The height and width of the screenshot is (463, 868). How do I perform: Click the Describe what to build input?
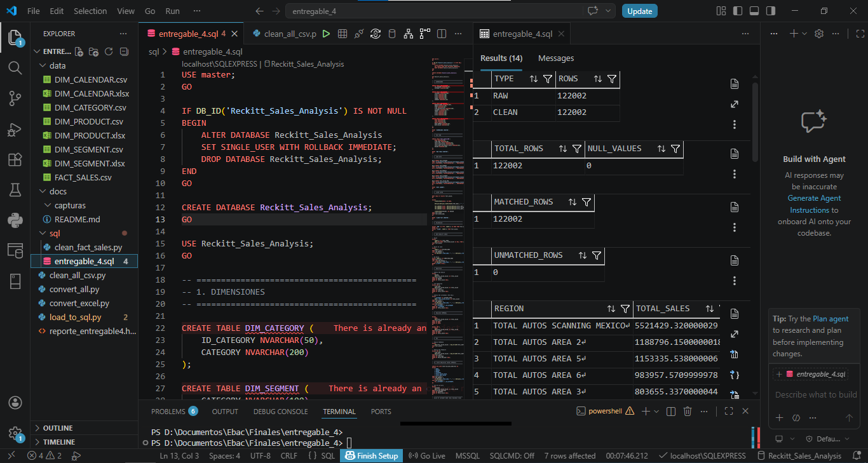(x=816, y=394)
